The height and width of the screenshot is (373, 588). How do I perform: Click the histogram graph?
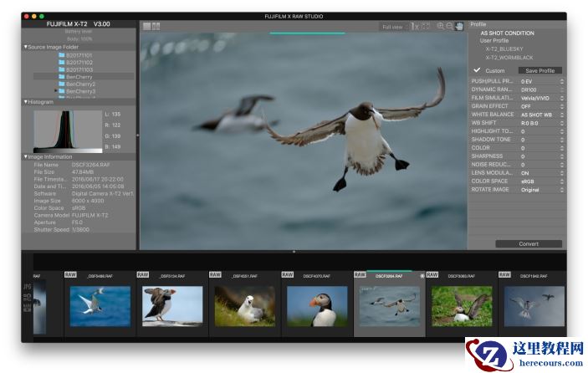coord(68,131)
